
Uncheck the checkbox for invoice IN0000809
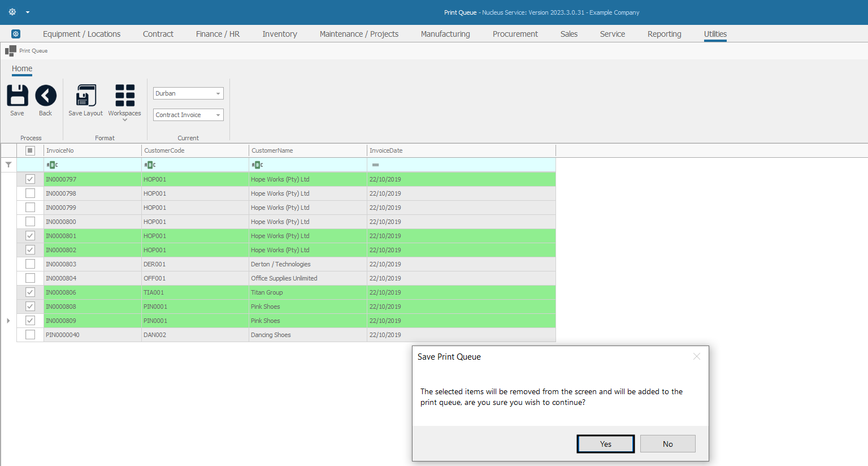(31, 321)
